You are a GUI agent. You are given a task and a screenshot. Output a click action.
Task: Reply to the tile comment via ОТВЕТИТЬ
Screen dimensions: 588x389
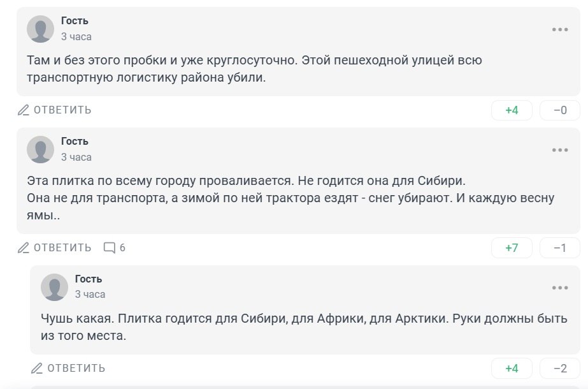62,247
